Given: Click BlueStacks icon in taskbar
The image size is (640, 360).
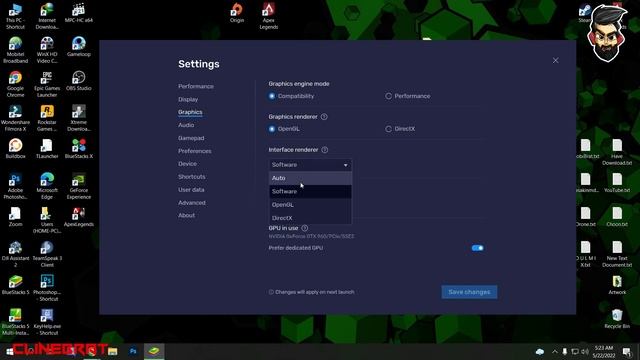Looking at the screenshot, I should click(x=154, y=351).
